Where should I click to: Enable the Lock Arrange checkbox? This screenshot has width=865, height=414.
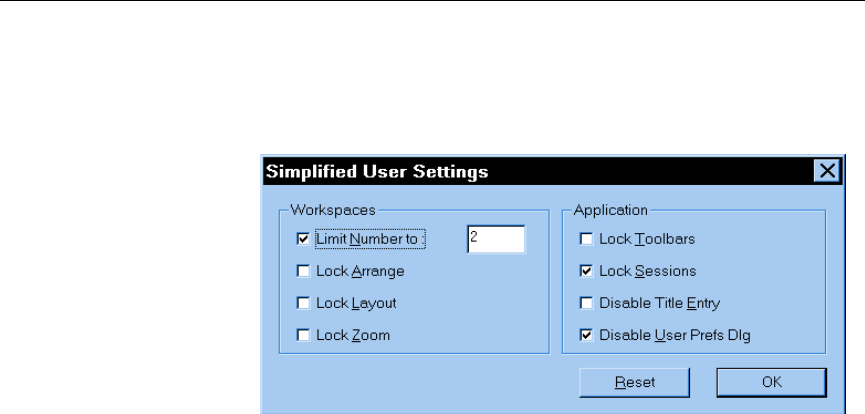click(x=302, y=270)
